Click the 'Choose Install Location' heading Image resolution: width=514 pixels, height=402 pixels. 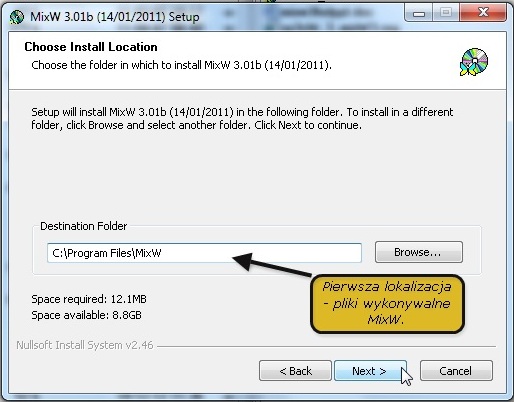[x=91, y=47]
